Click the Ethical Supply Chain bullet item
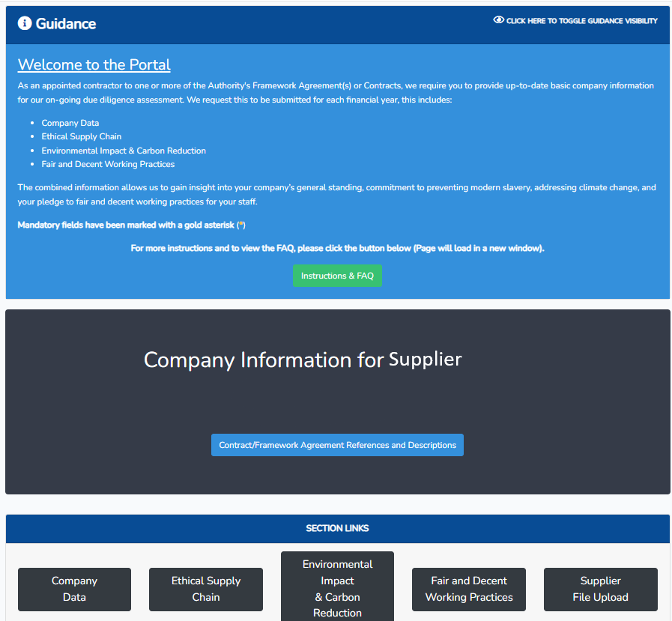This screenshot has width=672, height=621. pos(82,136)
